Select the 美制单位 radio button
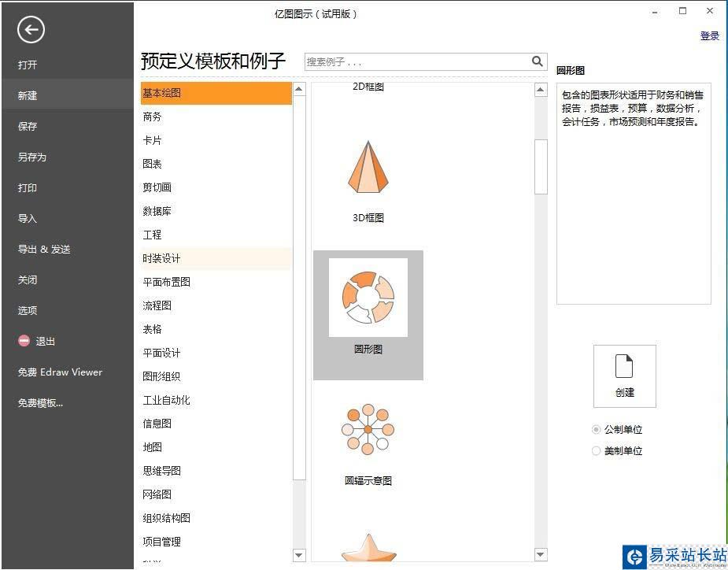 [x=596, y=450]
